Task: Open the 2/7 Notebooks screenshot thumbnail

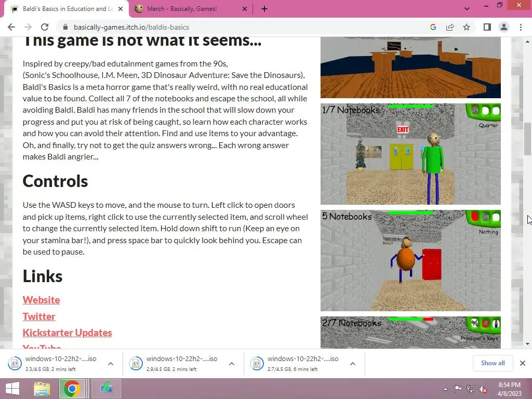Action: (x=410, y=332)
